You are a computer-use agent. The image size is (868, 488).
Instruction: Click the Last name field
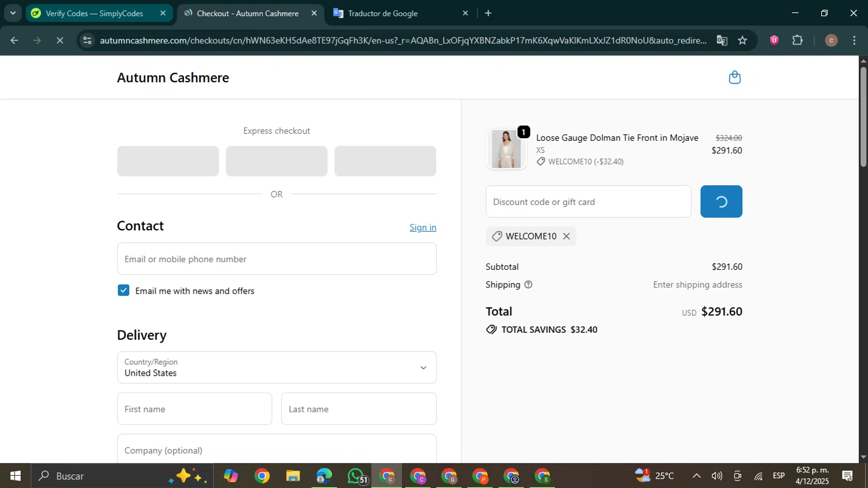point(359,409)
